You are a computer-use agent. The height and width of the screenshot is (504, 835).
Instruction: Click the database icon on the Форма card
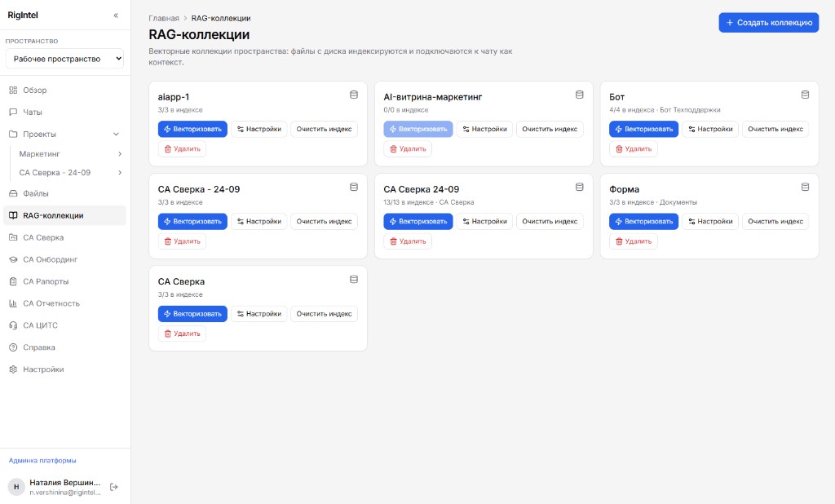tap(805, 187)
